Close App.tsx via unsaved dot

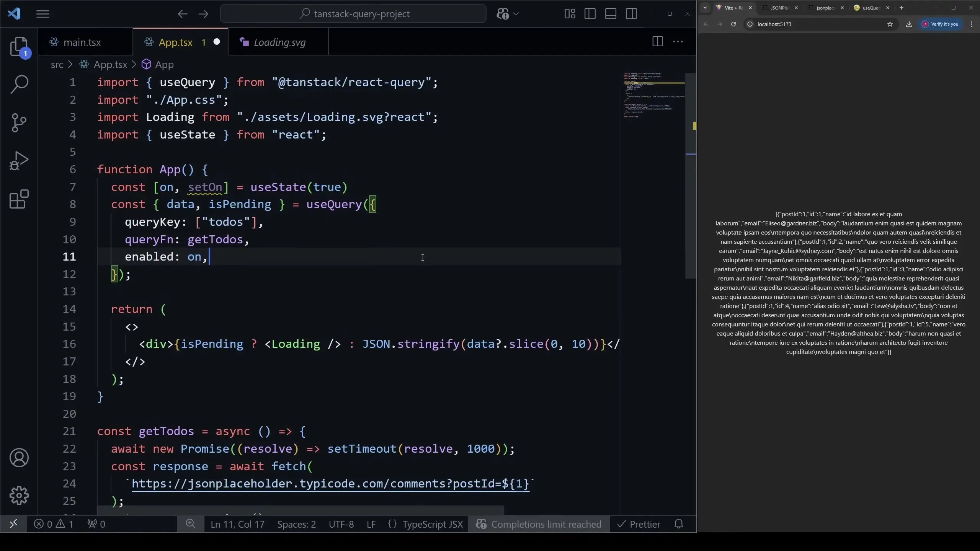coord(217,42)
